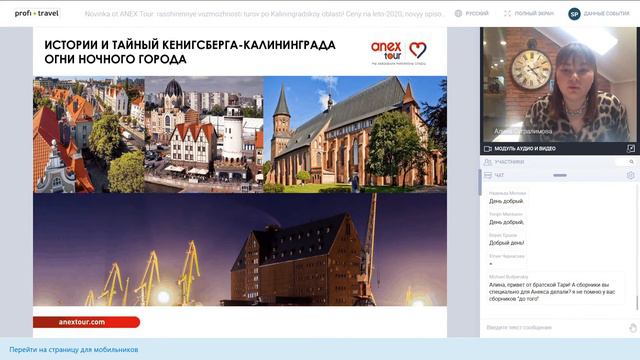
Task: Click the Anex Tour logo on slide
Action: pos(399,53)
